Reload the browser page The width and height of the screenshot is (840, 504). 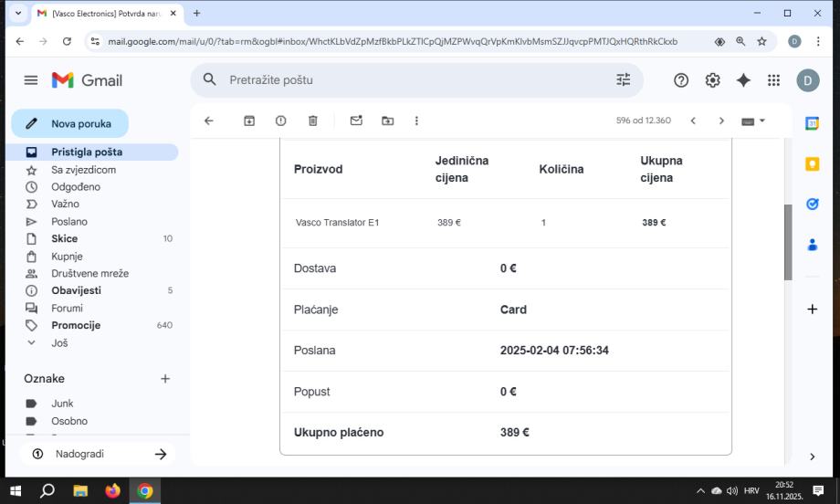coord(67,41)
